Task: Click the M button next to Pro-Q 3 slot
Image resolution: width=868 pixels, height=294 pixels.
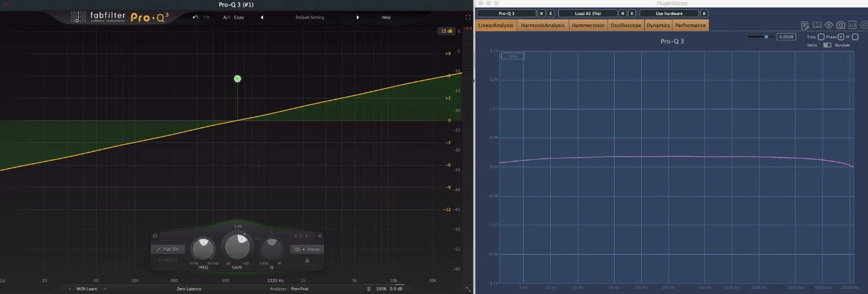Action: click(542, 13)
